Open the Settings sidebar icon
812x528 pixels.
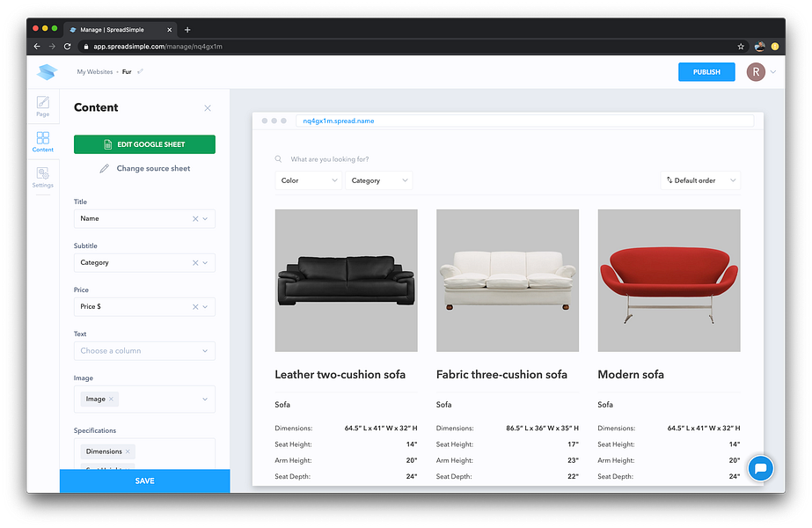tap(43, 177)
